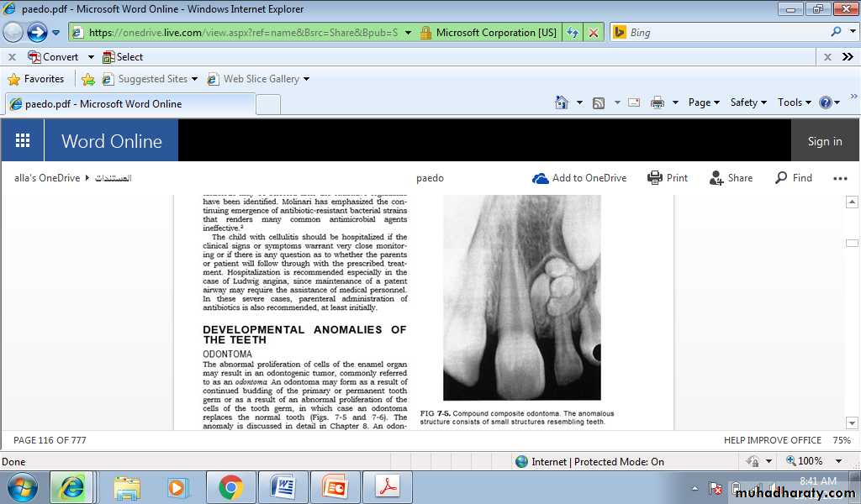Expand the Safety menu dropdown
Screen dimensions: 861x504
[748, 102]
